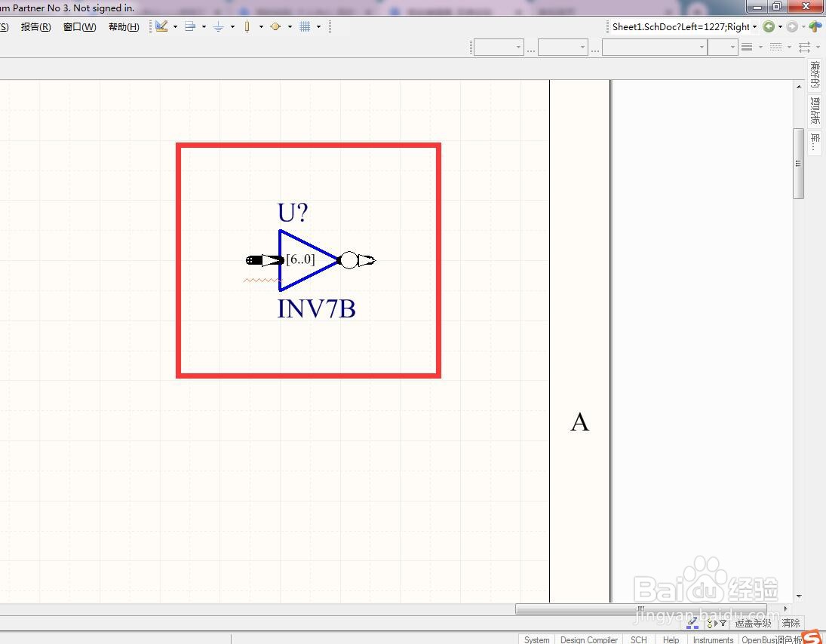Image resolution: width=826 pixels, height=644 pixels.
Task: Click the arrow style icon
Action: tap(804, 47)
